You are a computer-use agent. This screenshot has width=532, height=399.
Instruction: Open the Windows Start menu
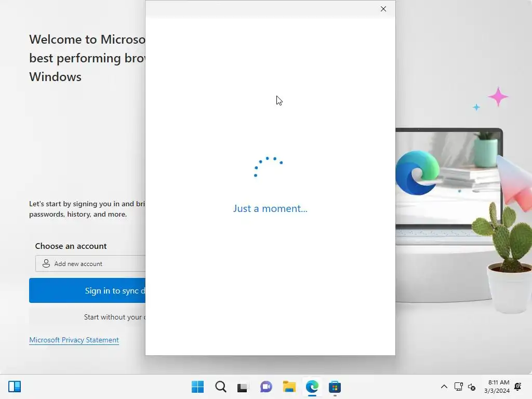click(x=198, y=387)
